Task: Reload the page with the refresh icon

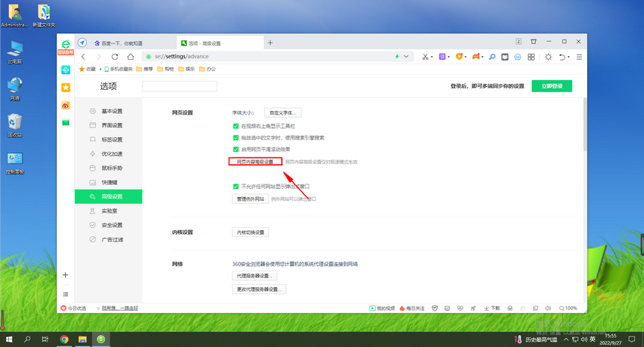Action: (x=115, y=57)
